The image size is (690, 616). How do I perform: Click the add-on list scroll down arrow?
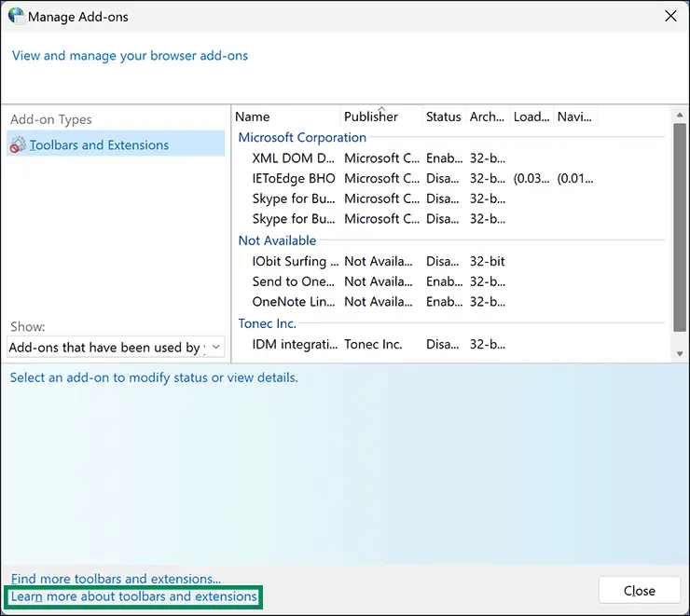(x=680, y=353)
